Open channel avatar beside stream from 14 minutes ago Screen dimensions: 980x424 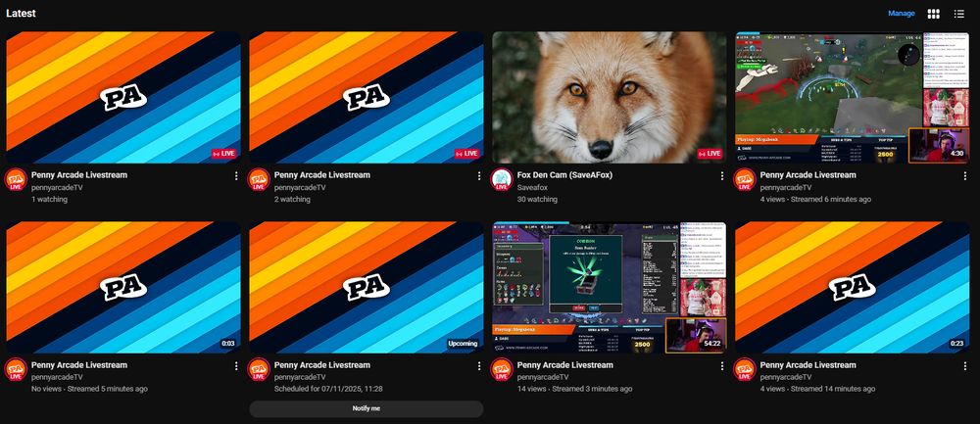tap(745, 370)
